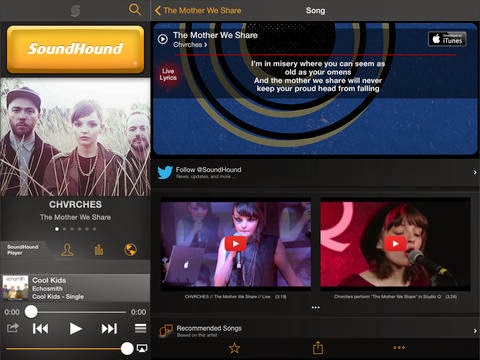Open search with the magnifier icon
The width and height of the screenshot is (480, 360).
pyautogui.click(x=135, y=9)
